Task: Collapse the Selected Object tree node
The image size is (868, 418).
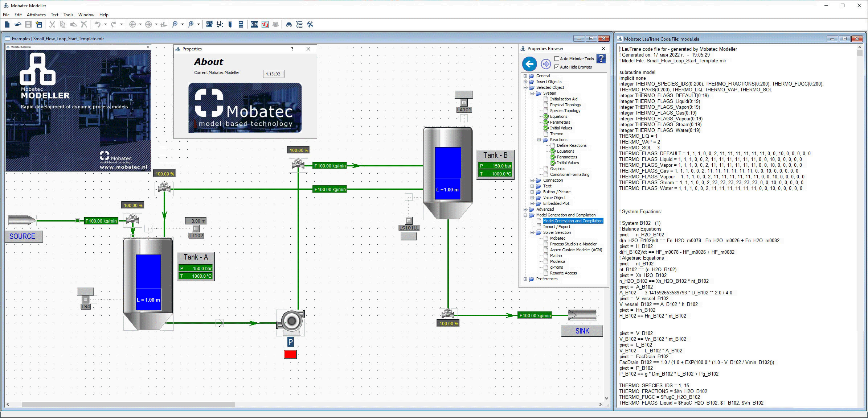Action: (x=525, y=87)
